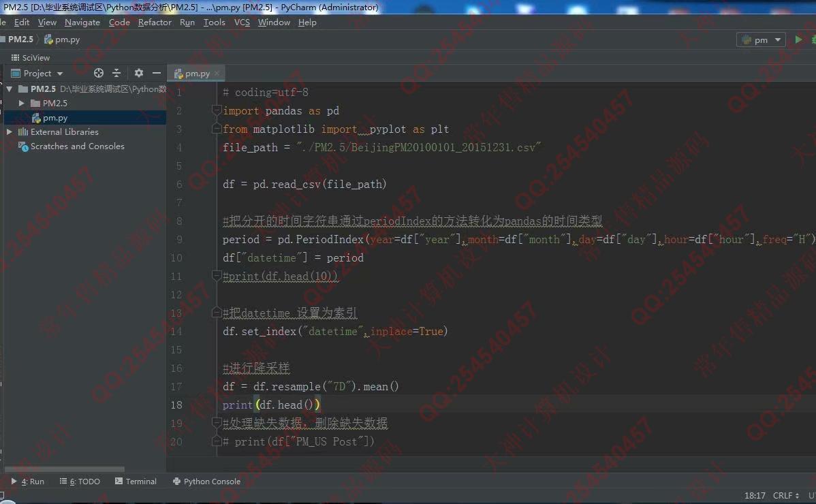Select pm.py in the project tree
The height and width of the screenshot is (504, 816).
[x=55, y=118]
